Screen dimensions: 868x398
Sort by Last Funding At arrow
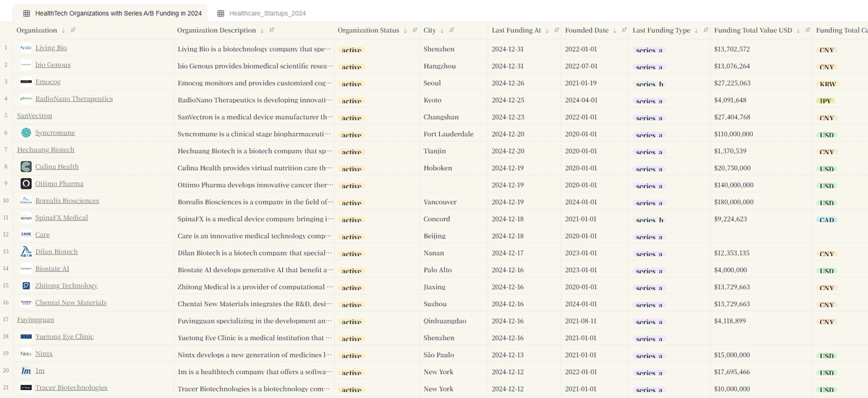pos(548,30)
